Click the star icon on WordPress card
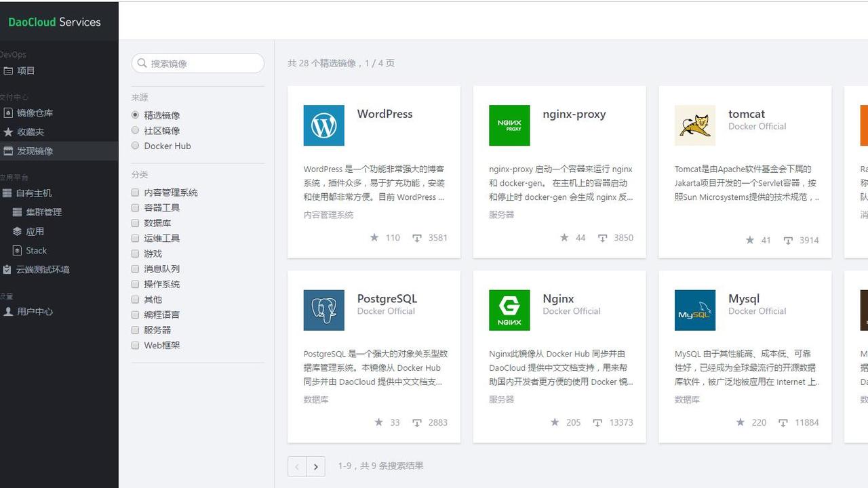 click(x=374, y=237)
